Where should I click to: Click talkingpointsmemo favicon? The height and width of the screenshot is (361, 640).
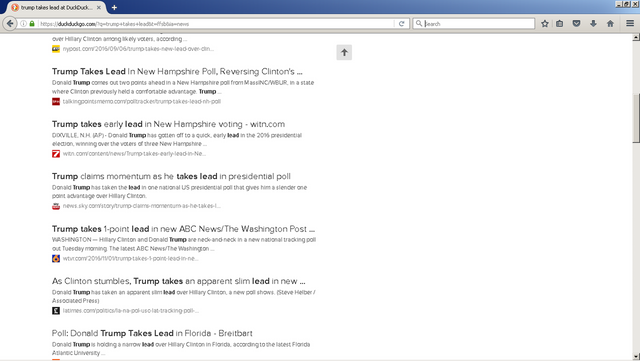[56, 101]
